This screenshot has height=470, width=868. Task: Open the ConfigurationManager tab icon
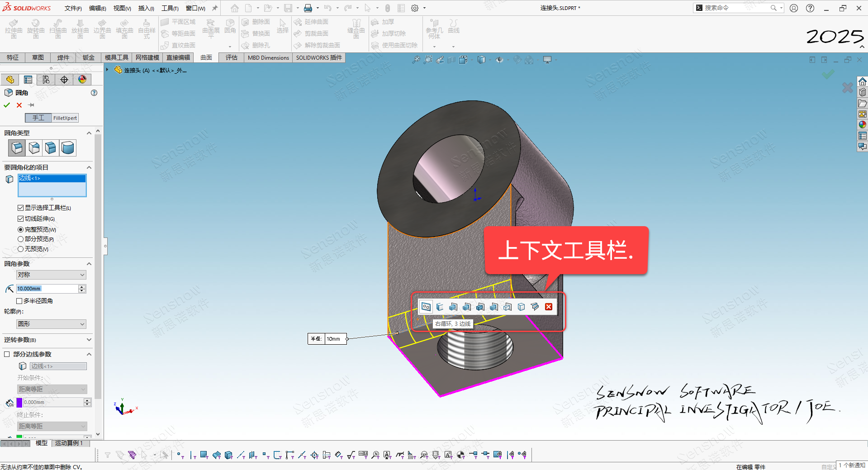46,80
